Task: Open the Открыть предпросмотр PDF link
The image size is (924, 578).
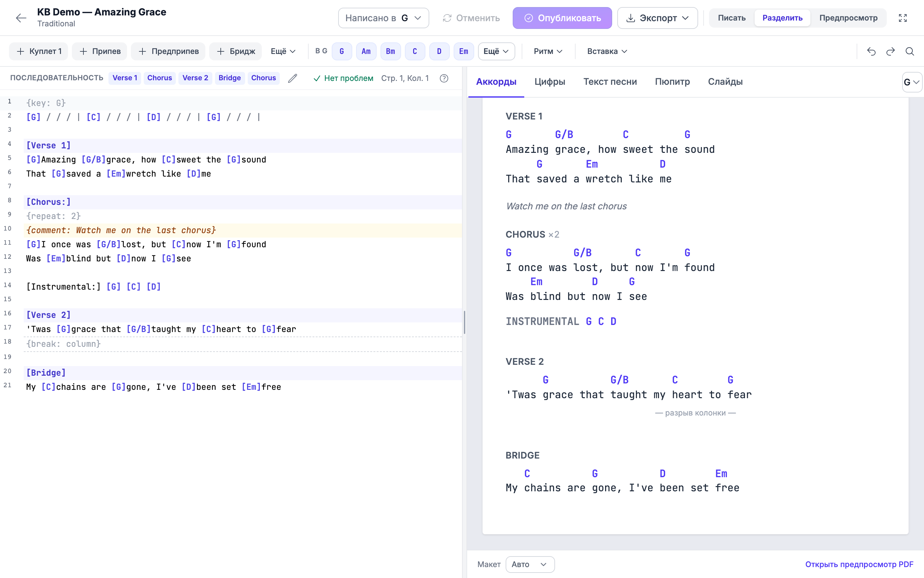Action: [x=859, y=564]
